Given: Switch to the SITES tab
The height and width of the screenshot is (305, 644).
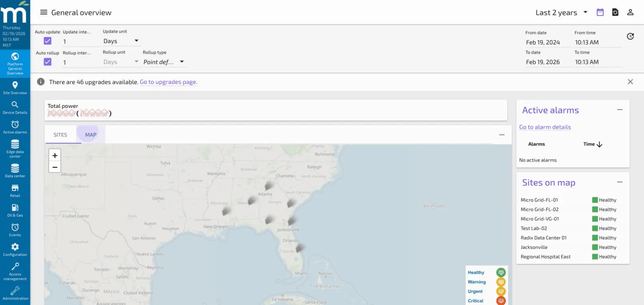Looking at the screenshot, I should (60, 135).
